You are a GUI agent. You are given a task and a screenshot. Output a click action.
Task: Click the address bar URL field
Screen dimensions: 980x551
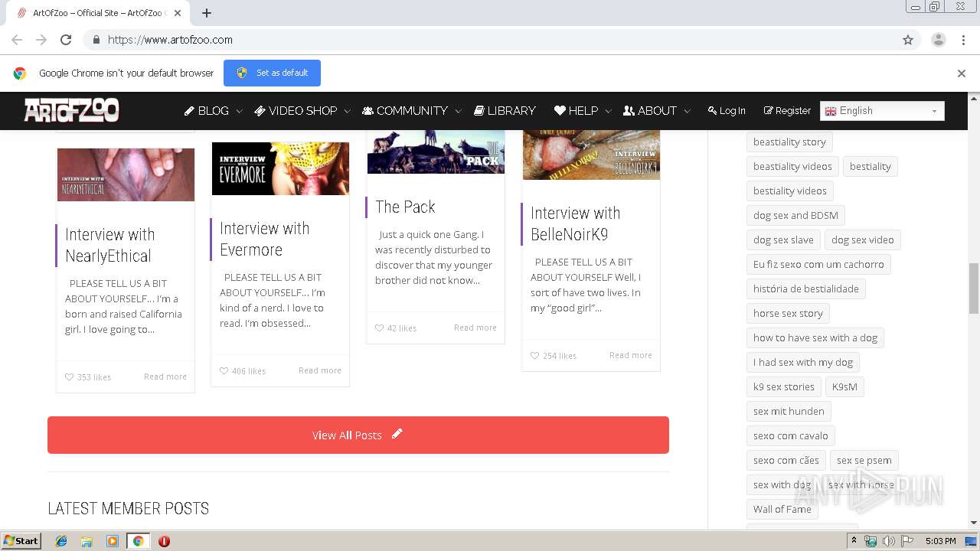point(490,40)
